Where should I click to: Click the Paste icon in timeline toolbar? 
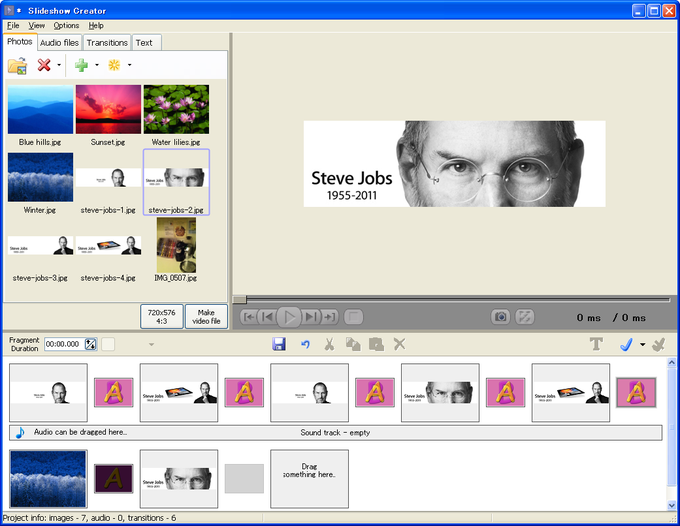point(376,344)
